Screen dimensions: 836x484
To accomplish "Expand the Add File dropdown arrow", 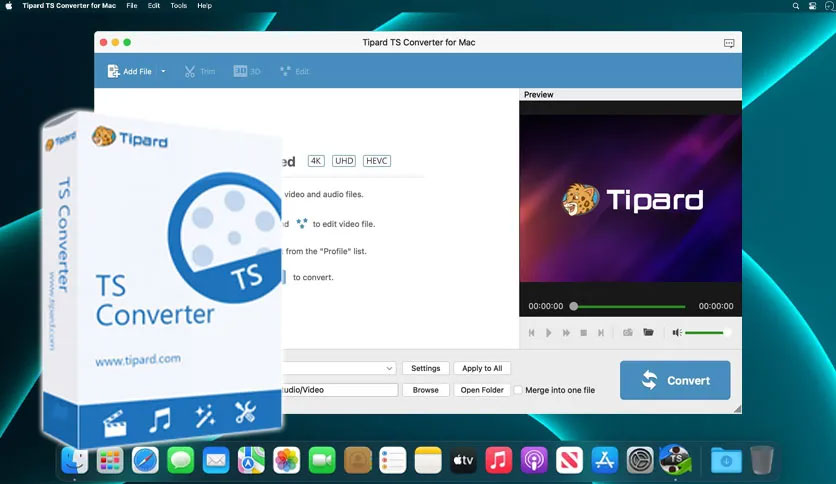I will pyautogui.click(x=163, y=71).
